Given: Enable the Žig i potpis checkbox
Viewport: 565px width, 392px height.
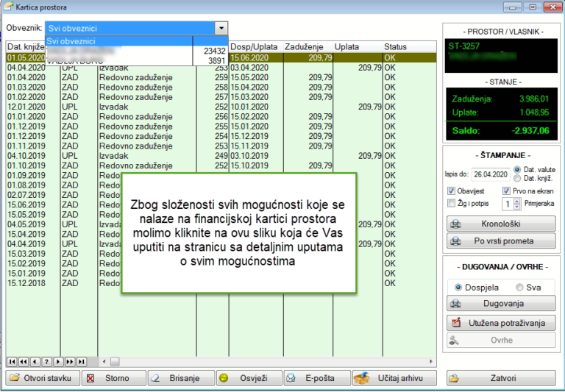Looking at the screenshot, I should (451, 203).
